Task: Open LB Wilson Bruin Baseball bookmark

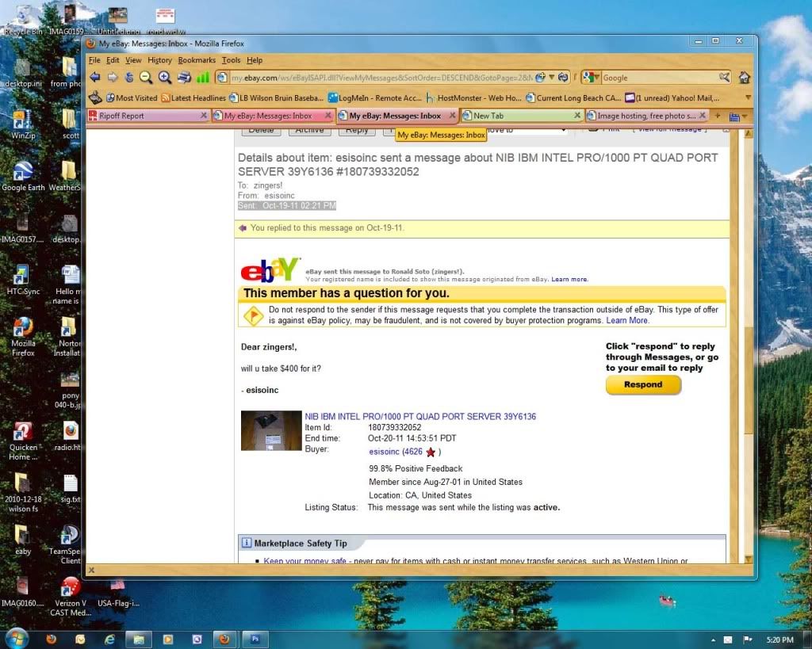Action: coord(277,97)
